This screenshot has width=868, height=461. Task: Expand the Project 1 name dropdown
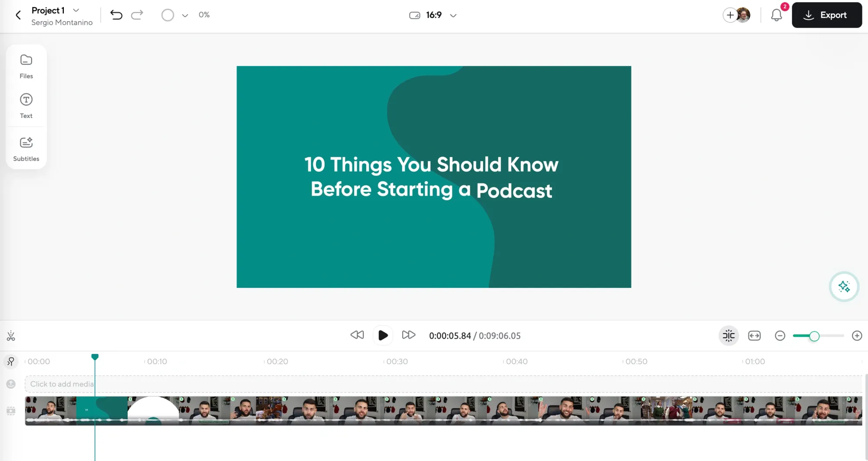pyautogui.click(x=76, y=10)
